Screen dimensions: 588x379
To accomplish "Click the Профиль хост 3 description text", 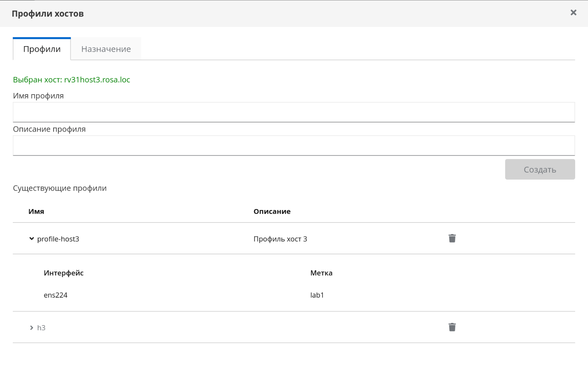I will tap(280, 239).
